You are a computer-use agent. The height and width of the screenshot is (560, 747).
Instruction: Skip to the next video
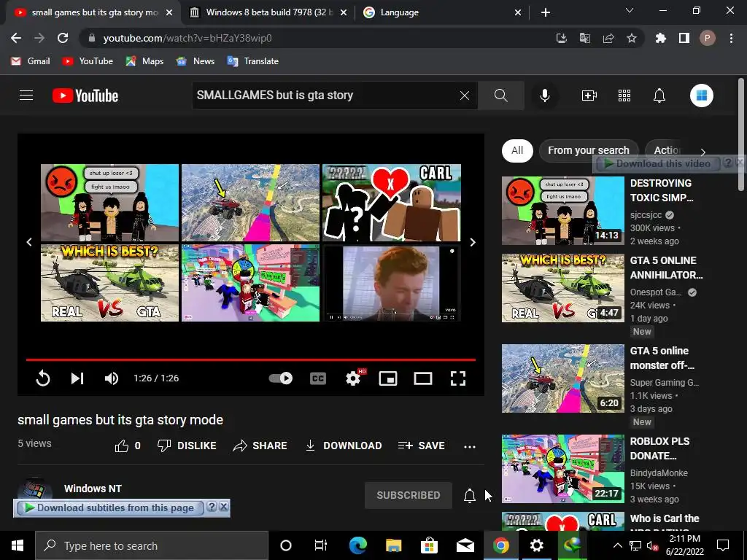coord(77,378)
